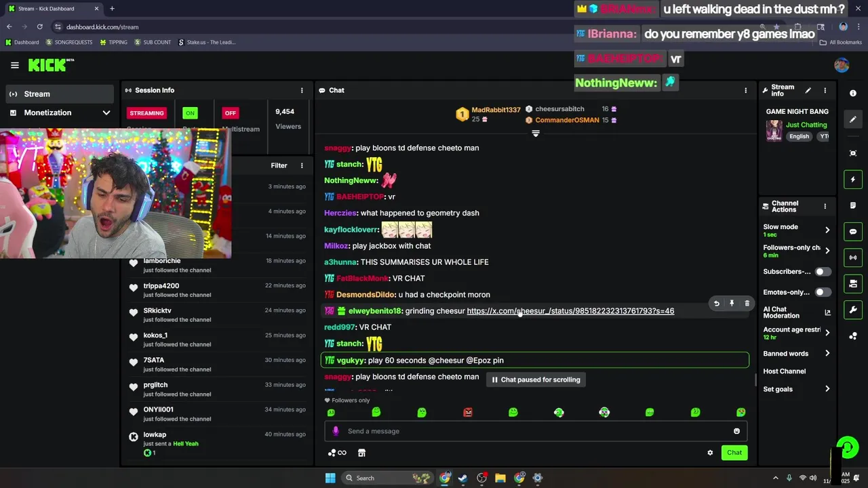Click the purple microphone icon in message box
The height and width of the screenshot is (488, 868).
[x=336, y=431]
